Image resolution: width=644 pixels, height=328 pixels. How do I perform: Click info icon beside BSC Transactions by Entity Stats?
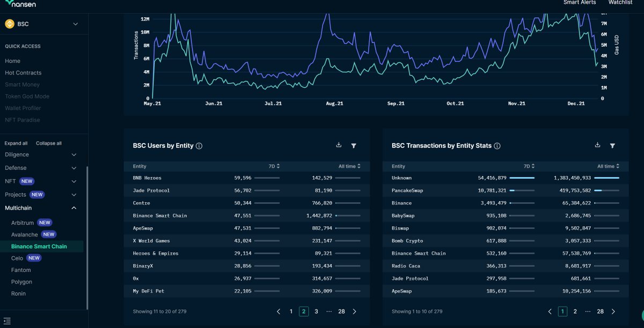point(497,145)
